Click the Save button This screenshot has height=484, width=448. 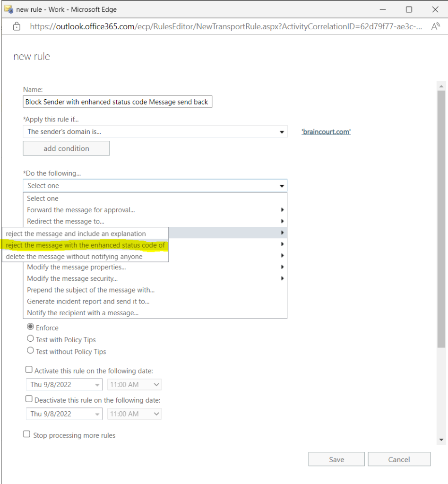pos(336,459)
